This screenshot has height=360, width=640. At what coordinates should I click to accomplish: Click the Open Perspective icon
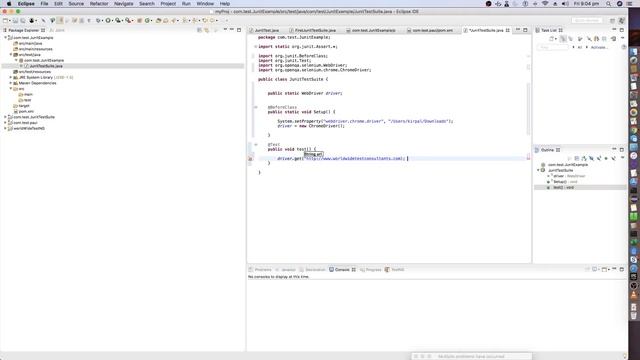pos(612,21)
